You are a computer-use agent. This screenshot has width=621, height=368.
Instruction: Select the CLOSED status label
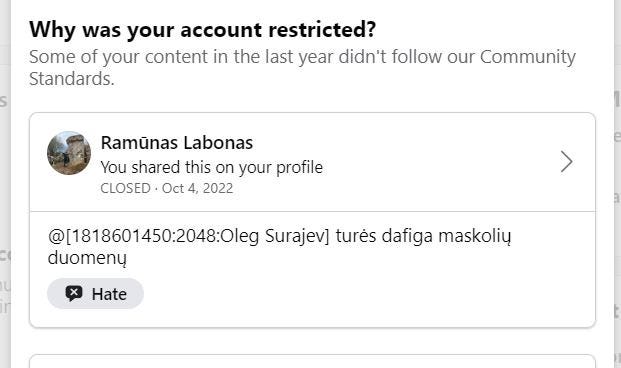tap(126, 188)
